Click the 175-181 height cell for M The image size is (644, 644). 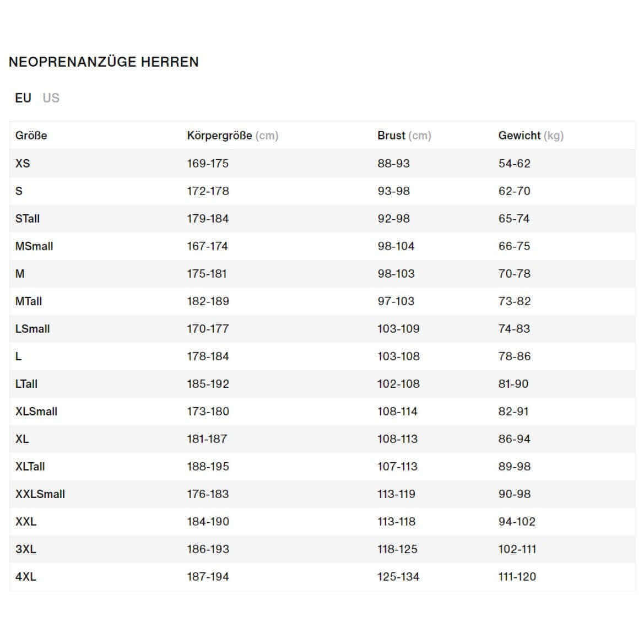(x=207, y=274)
